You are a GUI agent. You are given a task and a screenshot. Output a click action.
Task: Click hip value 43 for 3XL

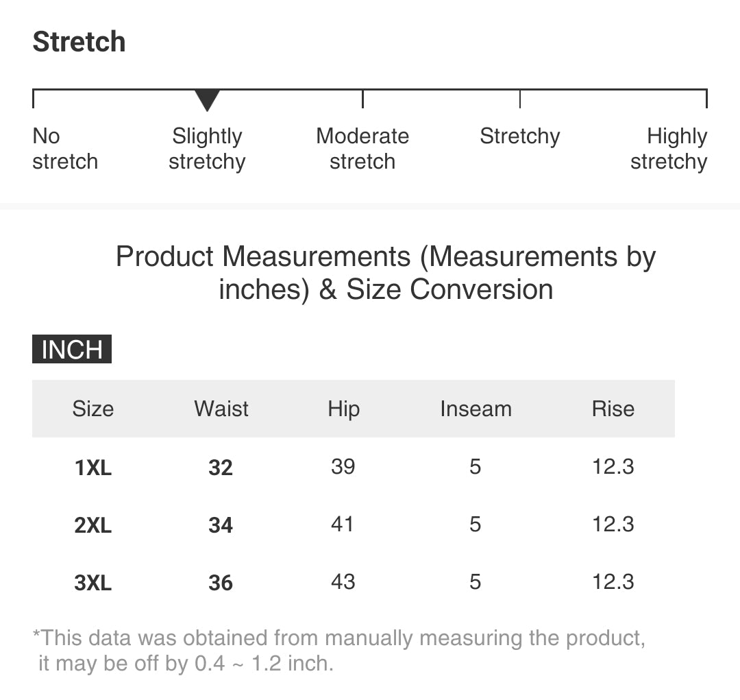pyautogui.click(x=343, y=582)
